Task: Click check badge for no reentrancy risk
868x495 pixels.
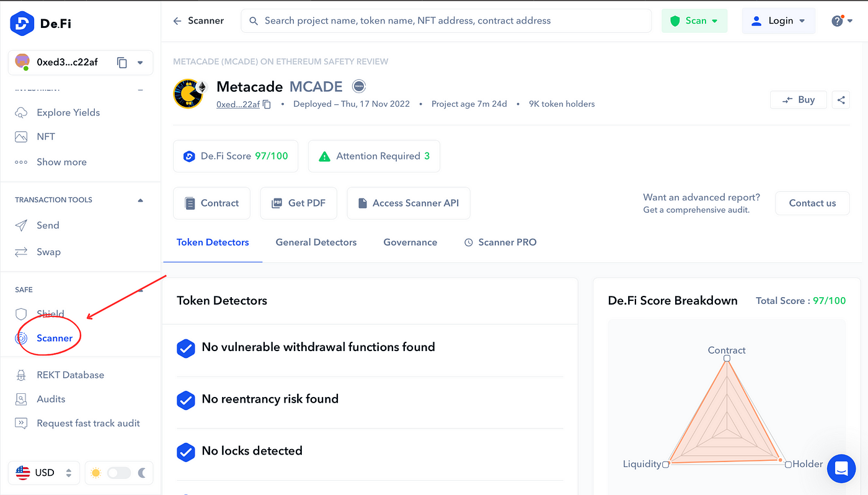Action: tap(186, 401)
